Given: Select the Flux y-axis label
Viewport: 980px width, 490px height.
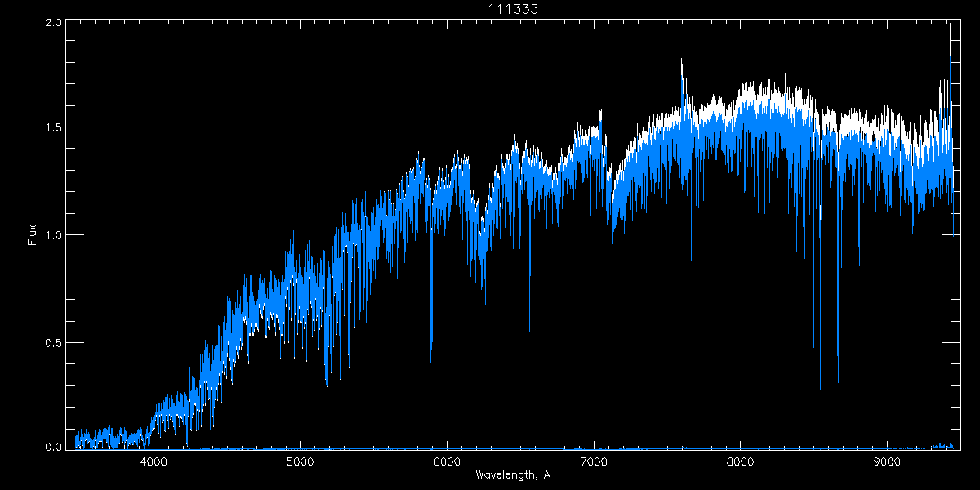Looking at the screenshot, I should (32, 234).
